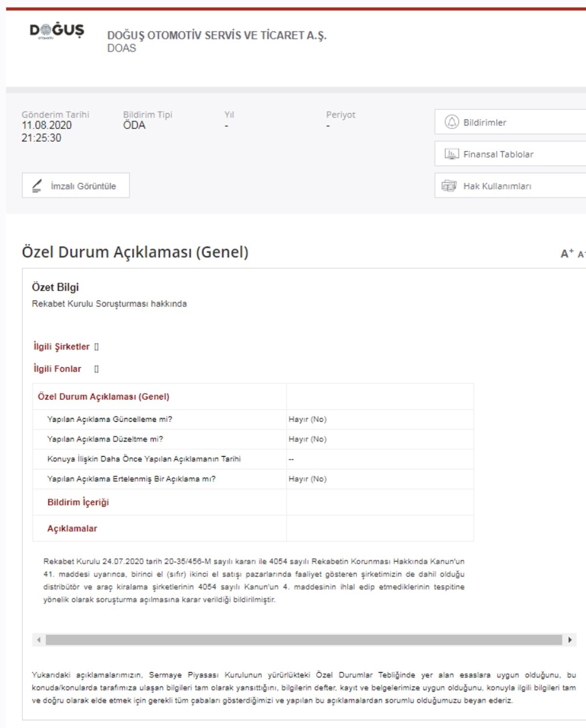Click the pen signature icon in İmzalı Görüntüle
This screenshot has width=586, height=728.
tap(37, 186)
